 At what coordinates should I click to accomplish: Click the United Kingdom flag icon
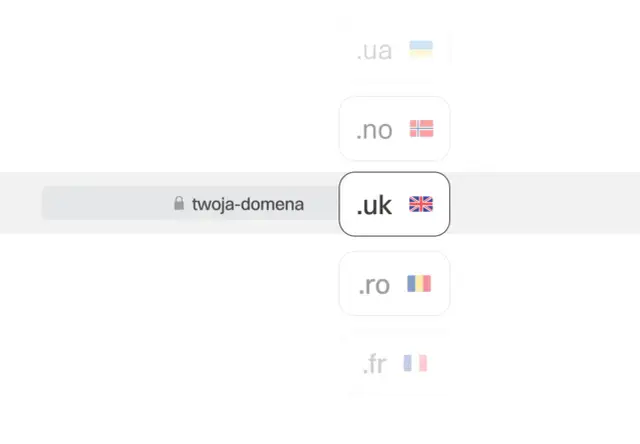(421, 205)
